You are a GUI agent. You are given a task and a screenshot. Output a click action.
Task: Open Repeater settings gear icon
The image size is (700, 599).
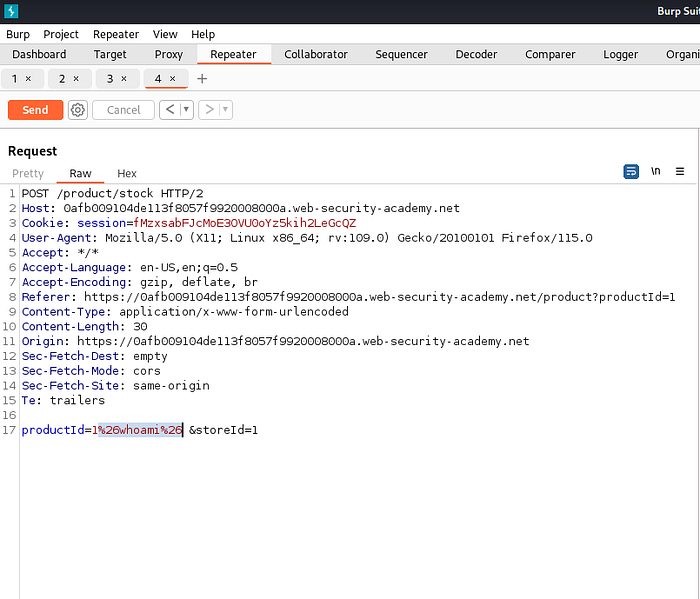78,110
